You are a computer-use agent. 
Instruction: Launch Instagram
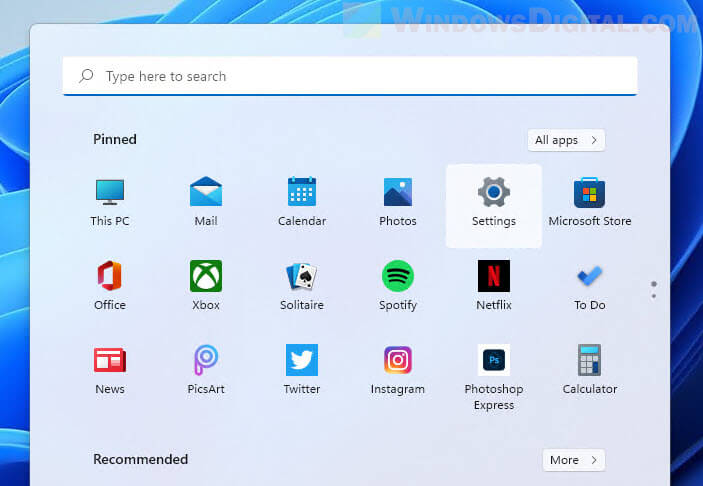tap(398, 369)
